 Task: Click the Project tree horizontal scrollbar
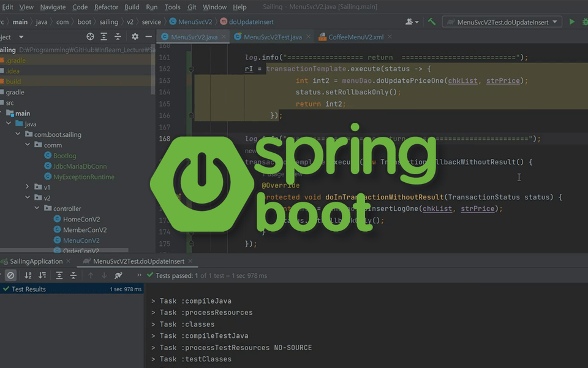pos(64,250)
